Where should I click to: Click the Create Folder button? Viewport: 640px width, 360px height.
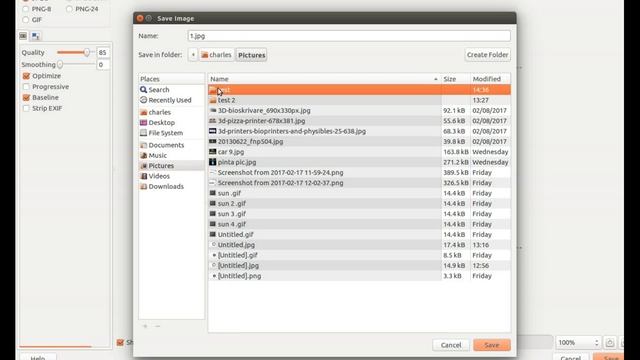click(x=487, y=55)
